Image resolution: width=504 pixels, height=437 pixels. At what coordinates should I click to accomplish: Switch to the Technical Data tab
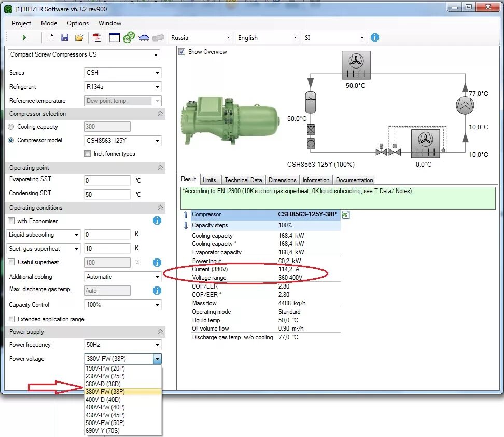click(243, 180)
